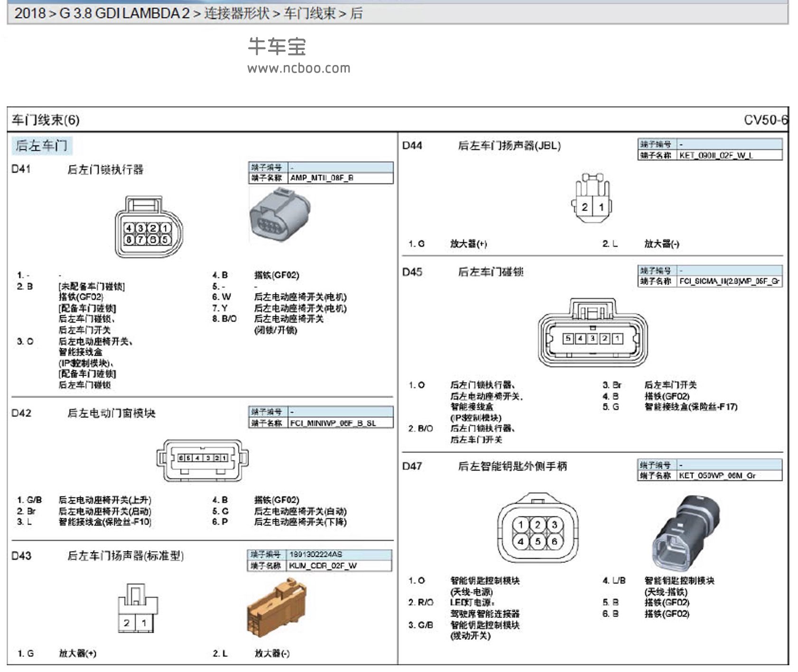
Task: Open the 车门线束 breadcrumb item
Action: [x=309, y=13]
